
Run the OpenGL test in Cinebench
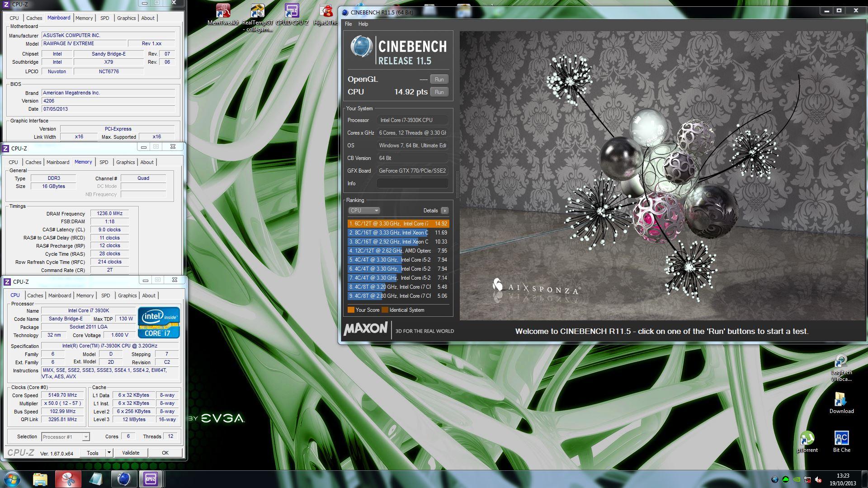[439, 80]
